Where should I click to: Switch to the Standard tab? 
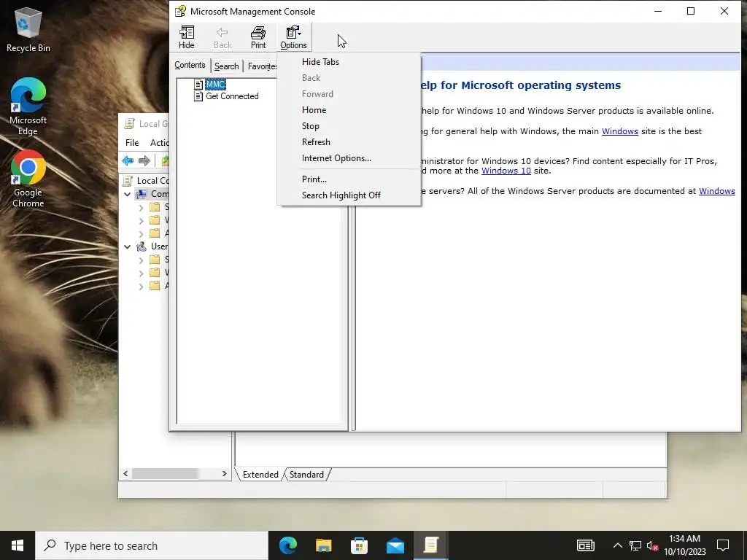[306, 474]
